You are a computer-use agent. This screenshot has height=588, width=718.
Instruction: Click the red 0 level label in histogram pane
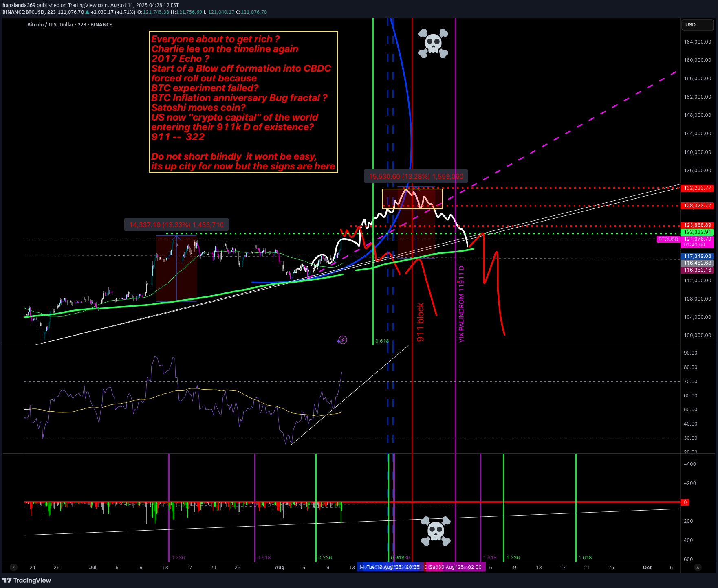coord(685,502)
